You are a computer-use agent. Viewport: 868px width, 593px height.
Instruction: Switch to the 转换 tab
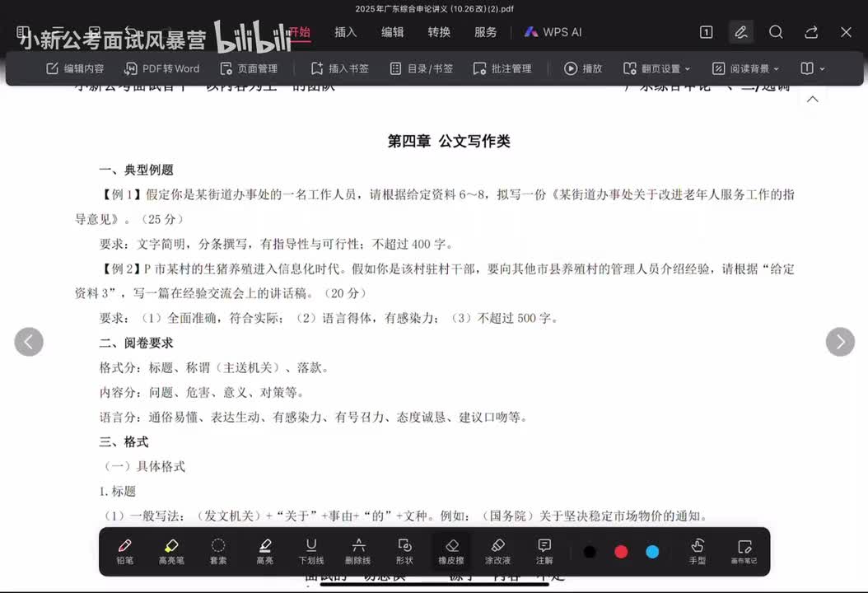click(x=439, y=32)
